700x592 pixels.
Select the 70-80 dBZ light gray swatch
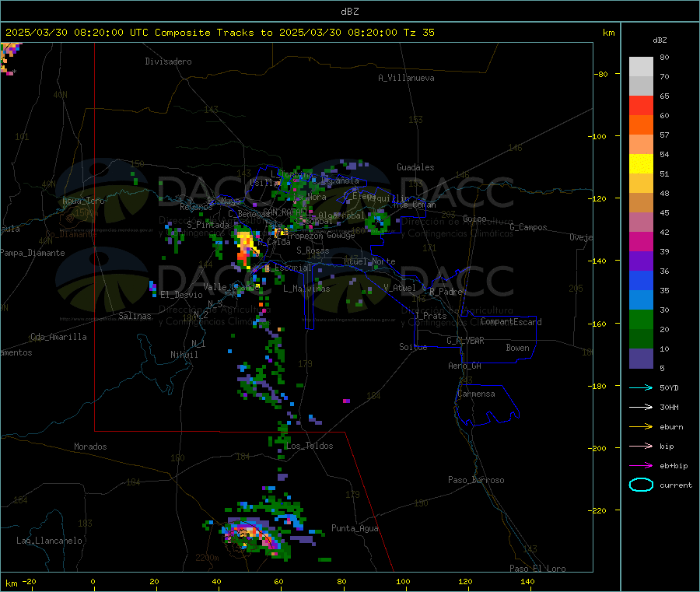click(x=641, y=67)
